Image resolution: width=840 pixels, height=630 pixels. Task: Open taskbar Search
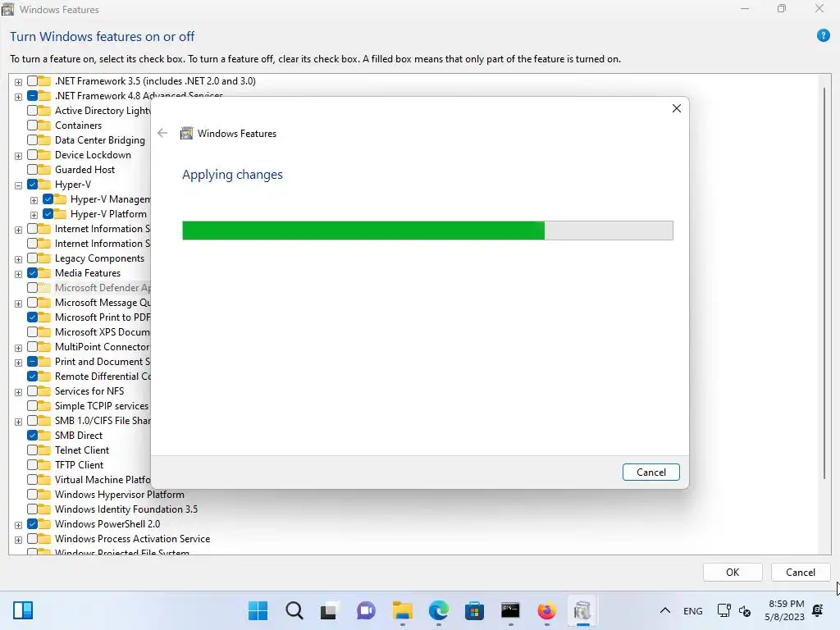[294, 610]
